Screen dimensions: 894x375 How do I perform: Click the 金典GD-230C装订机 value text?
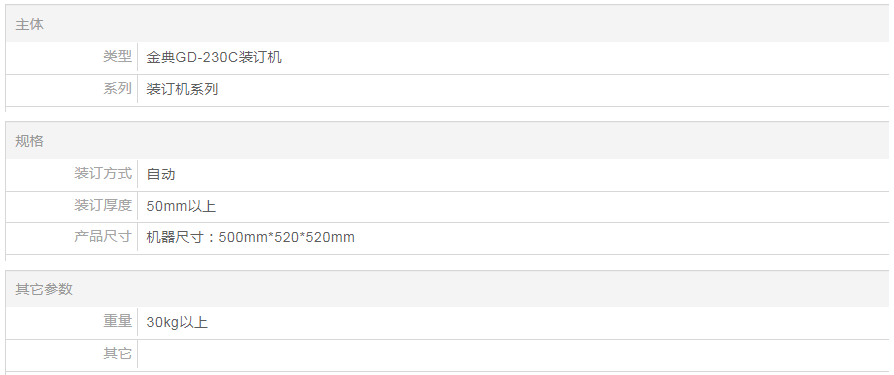pyautogui.click(x=214, y=58)
